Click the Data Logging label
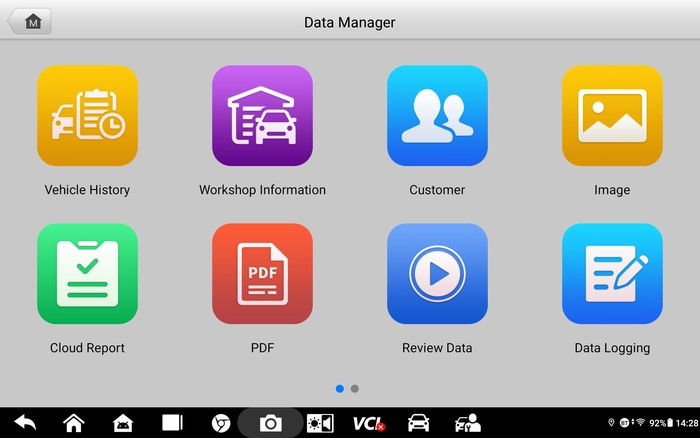 click(612, 348)
